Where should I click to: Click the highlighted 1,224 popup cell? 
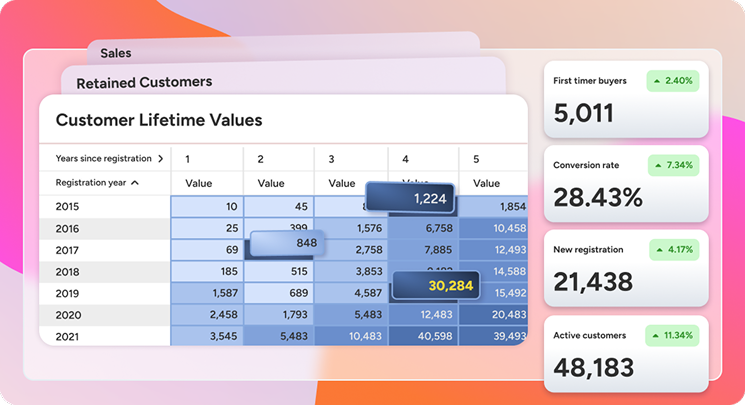[410, 198]
